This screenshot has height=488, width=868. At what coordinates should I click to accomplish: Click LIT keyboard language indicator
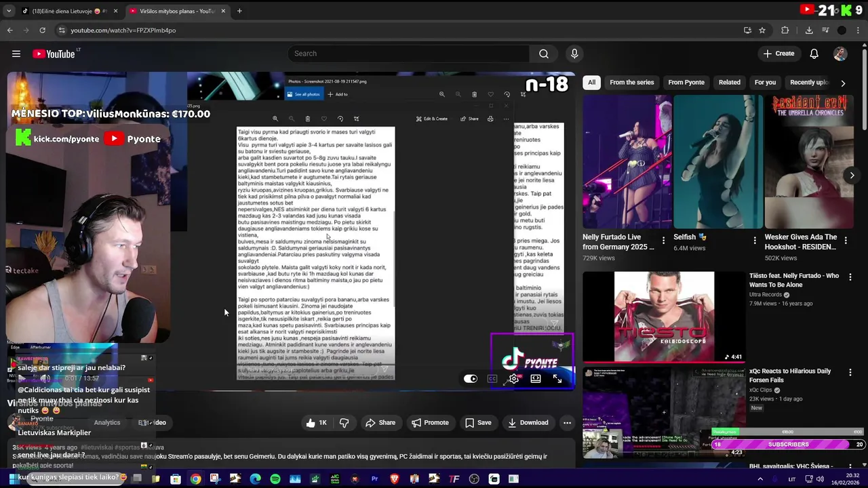792,479
